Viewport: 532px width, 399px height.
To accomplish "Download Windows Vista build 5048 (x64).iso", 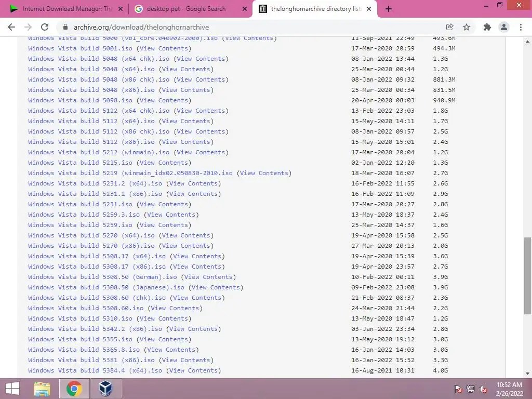I will (91, 69).
